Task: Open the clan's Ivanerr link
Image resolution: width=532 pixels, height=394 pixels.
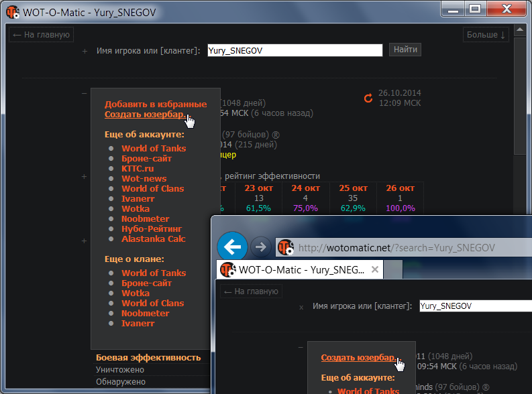Action: click(138, 323)
